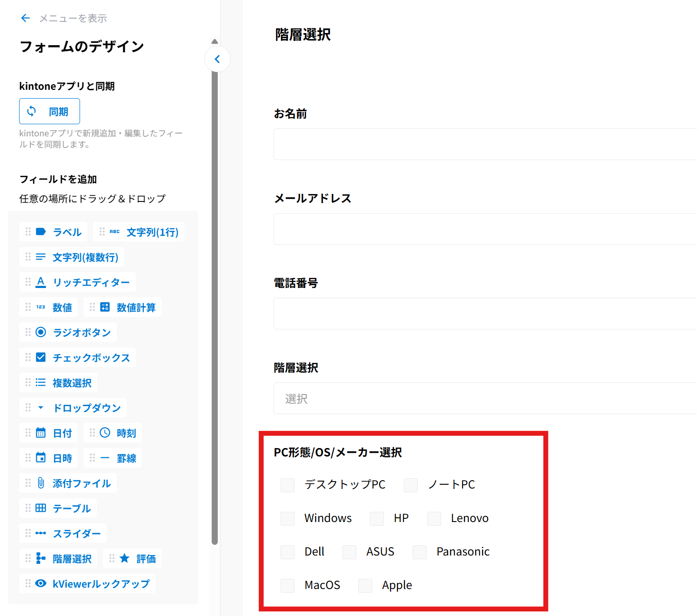
Task: Select the 日時 calendar icon
Action: pos(41,458)
